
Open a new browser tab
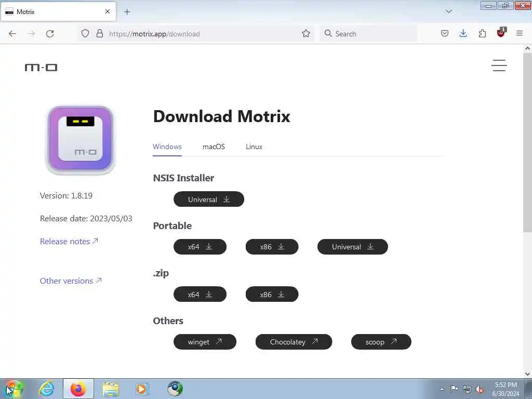pos(127,12)
